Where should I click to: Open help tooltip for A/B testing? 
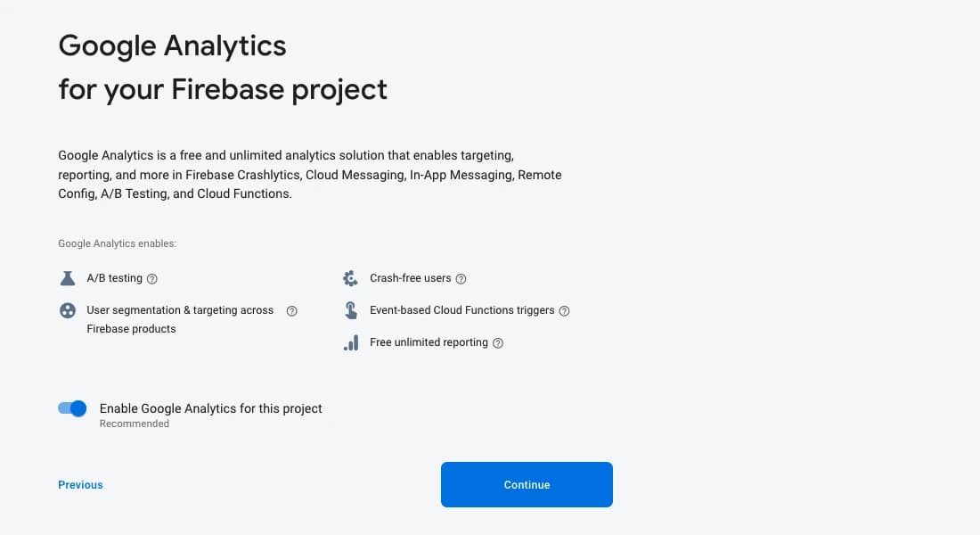151,279
